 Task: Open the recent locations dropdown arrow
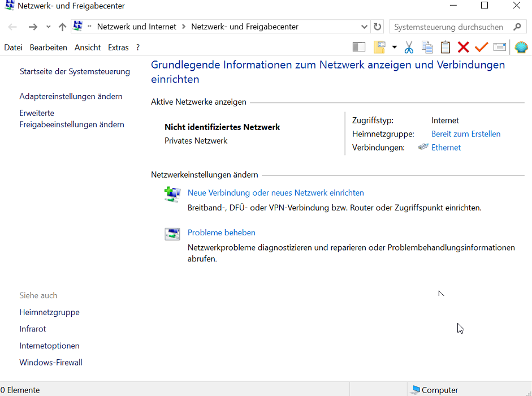(49, 27)
